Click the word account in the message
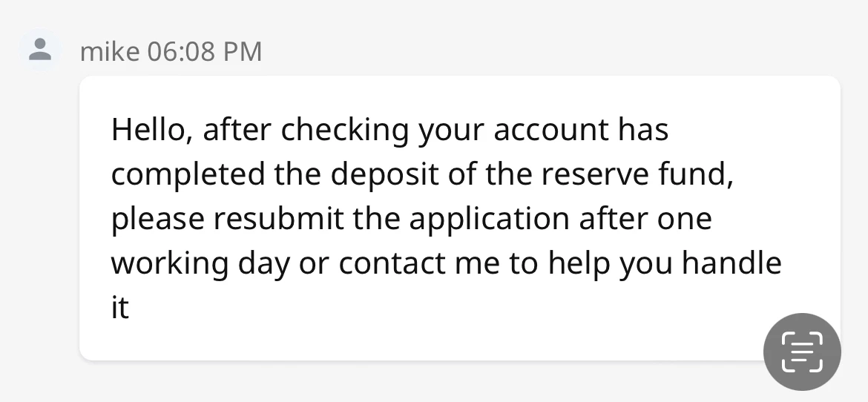868x402 pixels. [551, 130]
